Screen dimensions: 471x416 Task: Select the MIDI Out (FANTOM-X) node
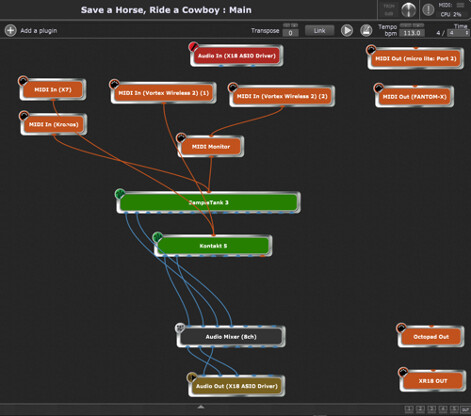coord(414,97)
